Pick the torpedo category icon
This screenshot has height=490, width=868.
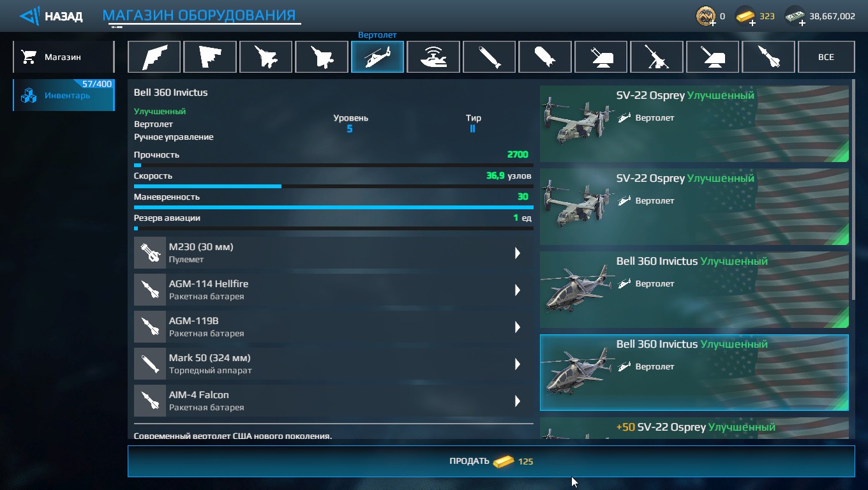click(489, 57)
